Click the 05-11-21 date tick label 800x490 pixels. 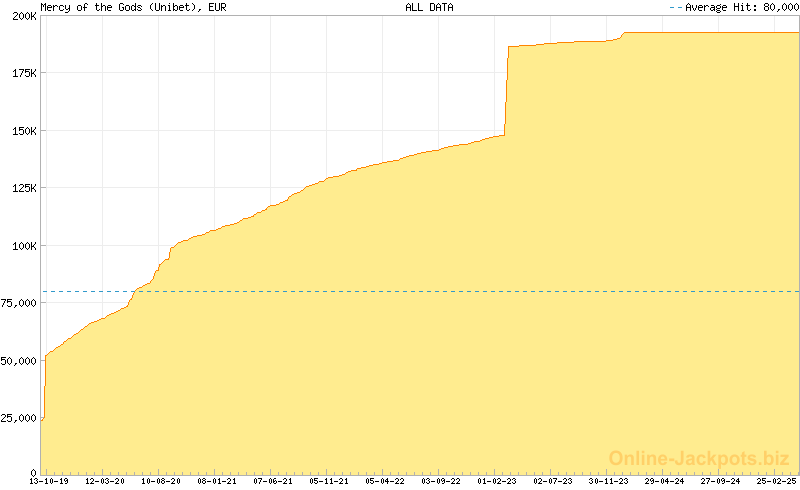pyautogui.click(x=329, y=481)
